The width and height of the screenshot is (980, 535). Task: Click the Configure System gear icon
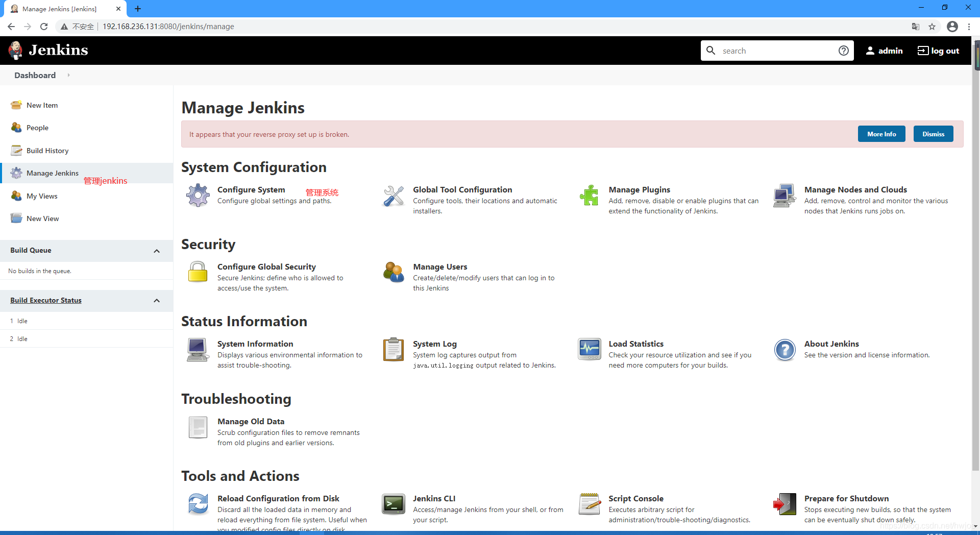point(198,196)
